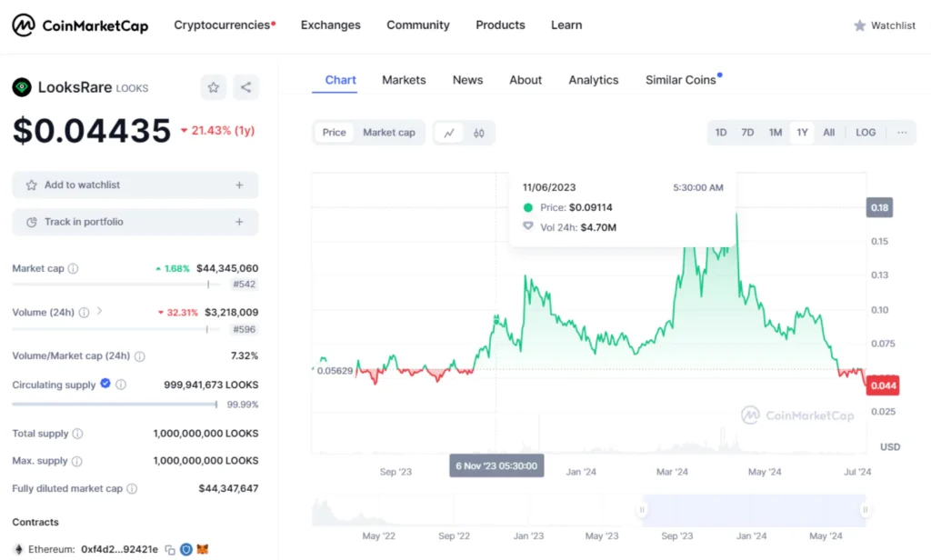Click the 999,941,673 LOOKS supply value
Screen dimensions: 931x560
[211, 385]
